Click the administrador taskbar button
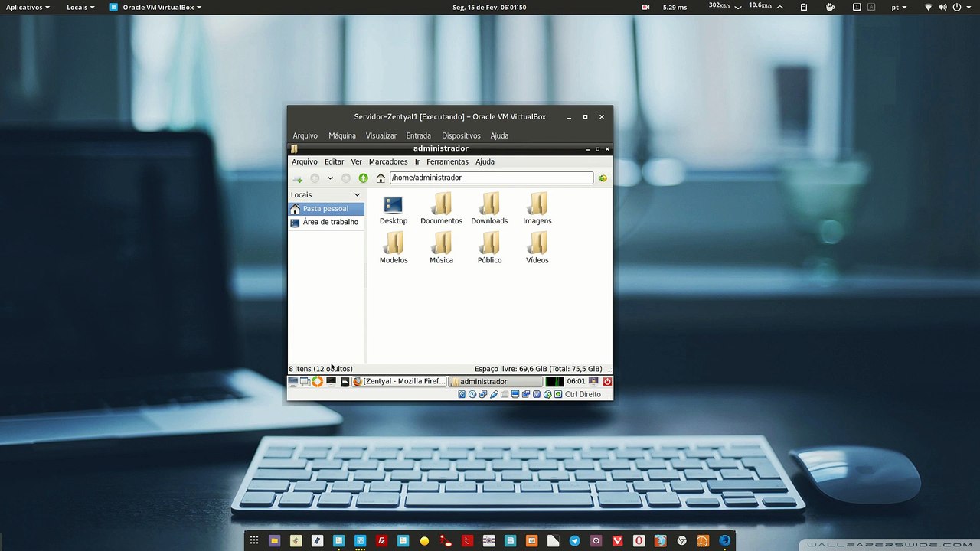The height and width of the screenshot is (551, 980). [x=495, y=381]
